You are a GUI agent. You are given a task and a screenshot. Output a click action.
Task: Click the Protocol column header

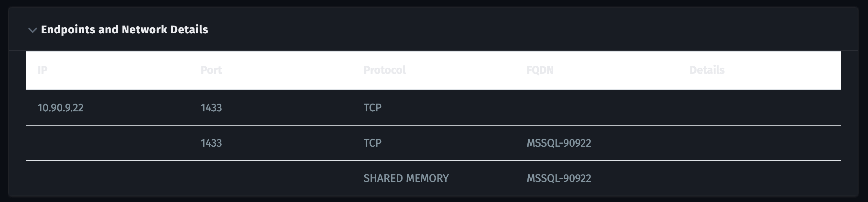coord(384,70)
